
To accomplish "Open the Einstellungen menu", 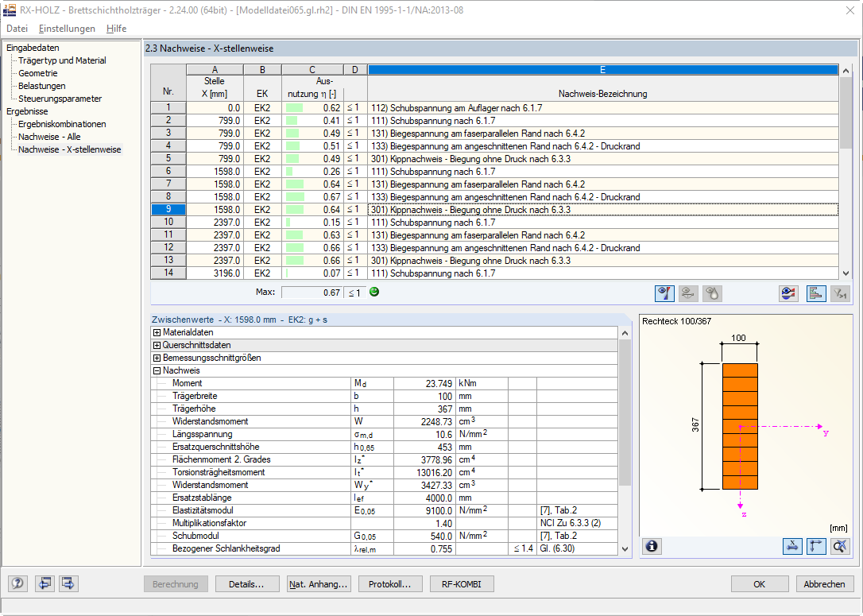I will [67, 28].
